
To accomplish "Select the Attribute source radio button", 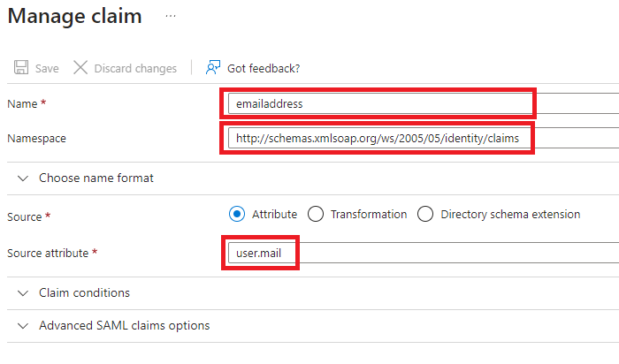I will pyautogui.click(x=236, y=214).
